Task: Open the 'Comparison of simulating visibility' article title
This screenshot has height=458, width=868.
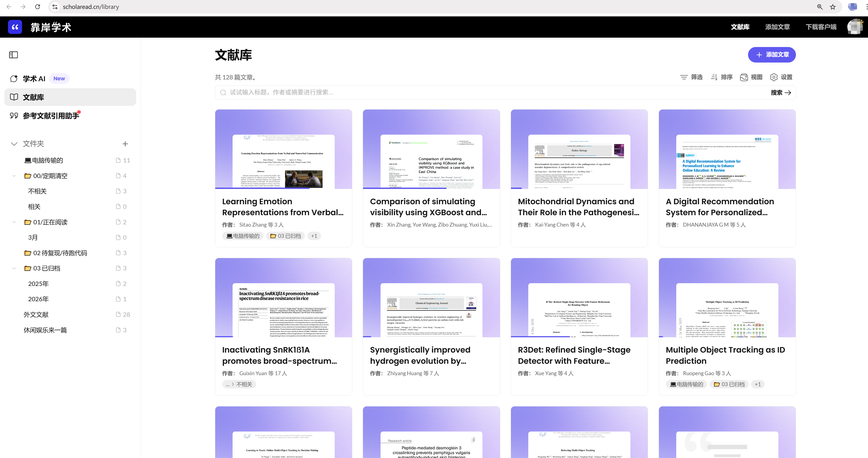Action: [x=428, y=207]
